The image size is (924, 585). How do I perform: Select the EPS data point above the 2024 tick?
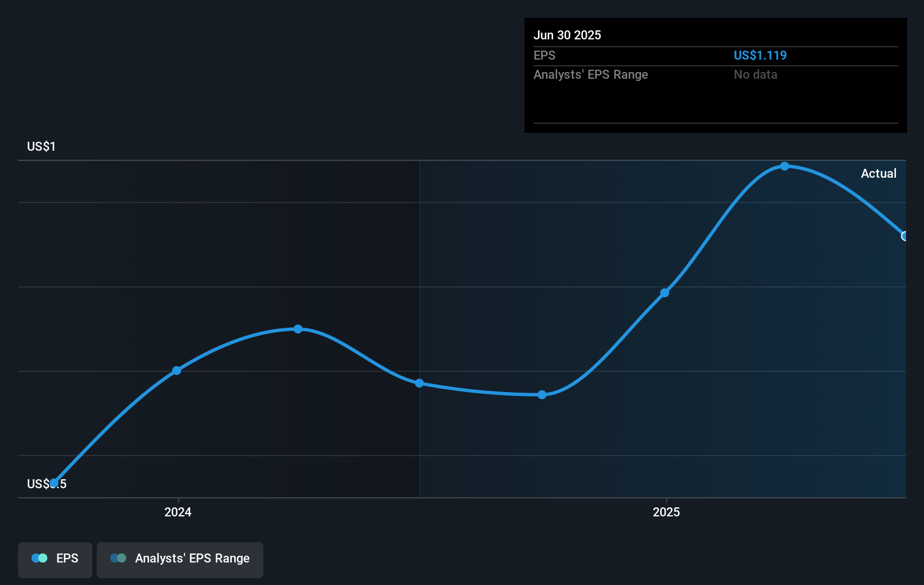[177, 371]
